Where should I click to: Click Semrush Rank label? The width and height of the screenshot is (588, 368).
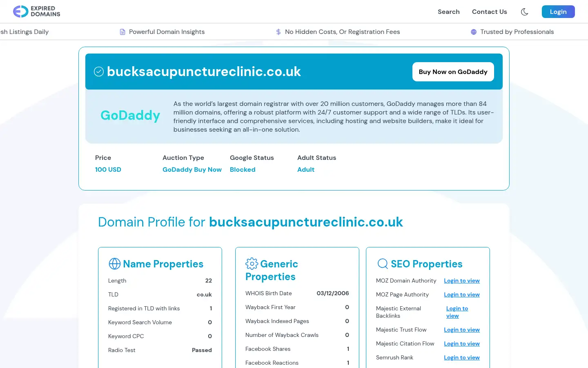tap(394, 357)
